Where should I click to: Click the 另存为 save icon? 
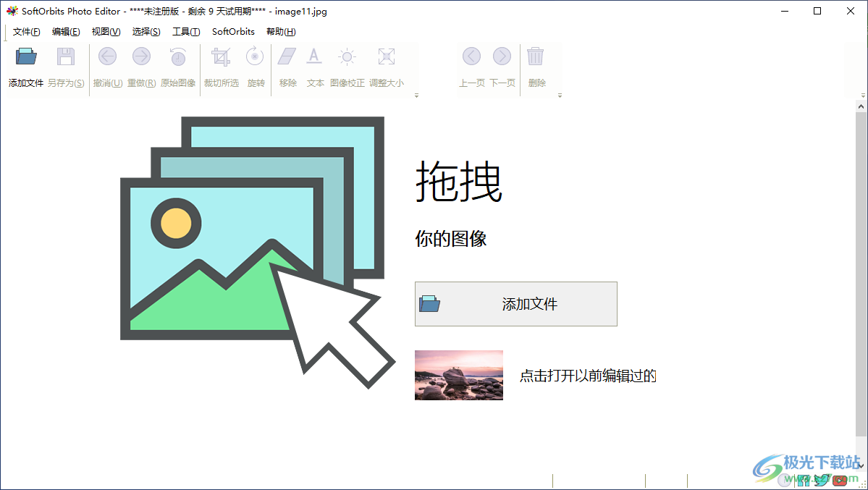point(65,65)
